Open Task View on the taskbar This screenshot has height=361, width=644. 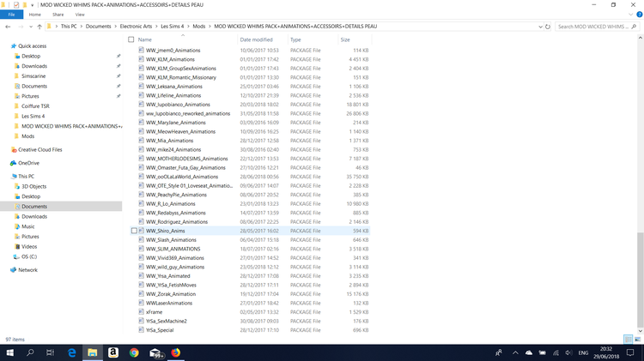(x=50, y=352)
